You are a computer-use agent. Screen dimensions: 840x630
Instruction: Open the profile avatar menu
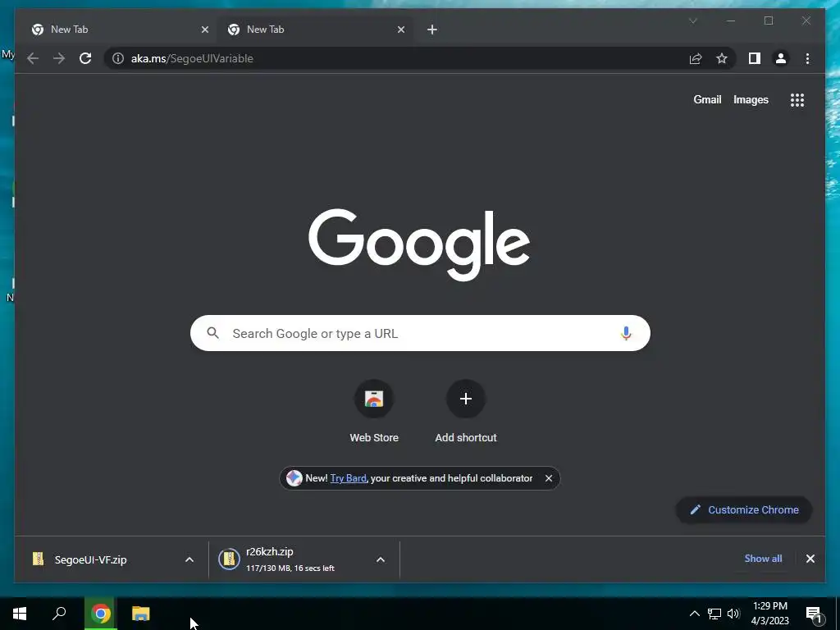click(781, 58)
